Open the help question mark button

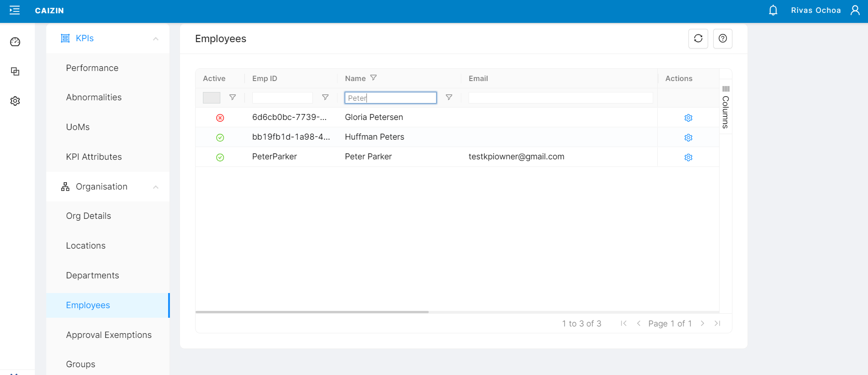point(722,39)
